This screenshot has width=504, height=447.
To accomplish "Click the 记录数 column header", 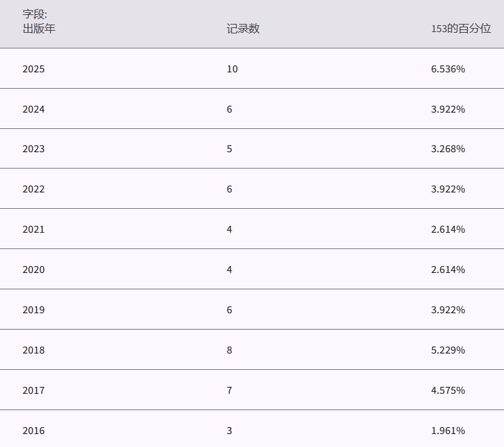I will 243,29.
